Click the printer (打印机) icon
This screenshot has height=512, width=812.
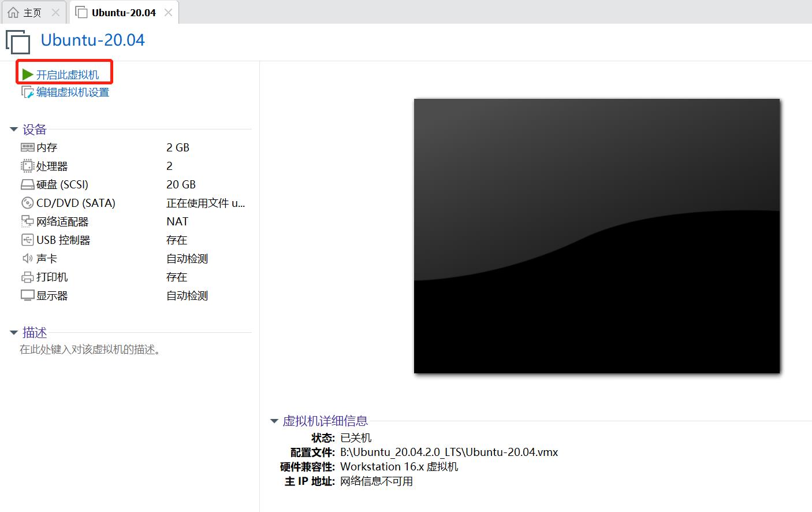tap(27, 277)
